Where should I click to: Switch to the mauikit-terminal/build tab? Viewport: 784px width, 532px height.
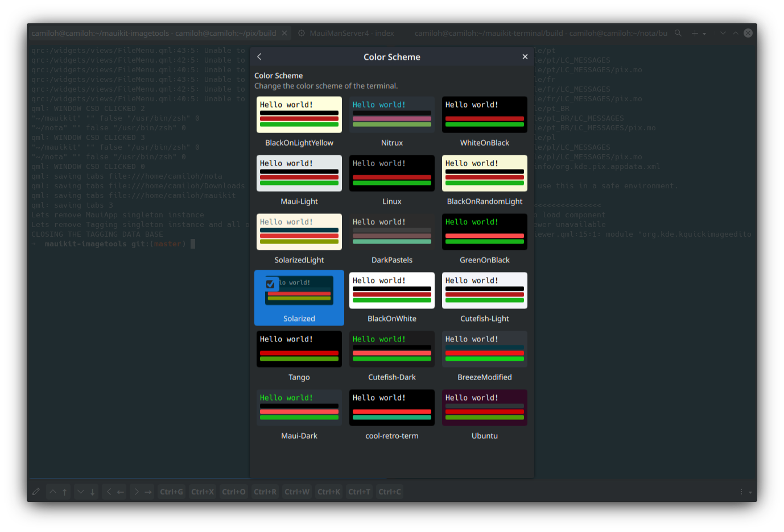point(540,34)
